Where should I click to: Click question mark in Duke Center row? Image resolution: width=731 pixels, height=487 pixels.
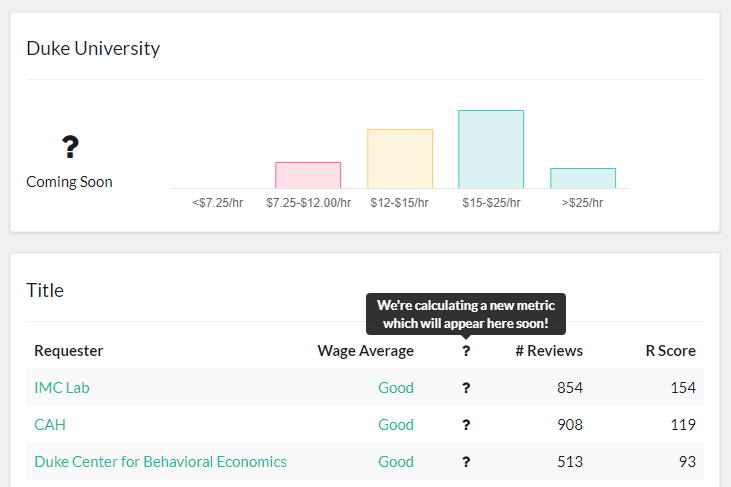pos(466,462)
